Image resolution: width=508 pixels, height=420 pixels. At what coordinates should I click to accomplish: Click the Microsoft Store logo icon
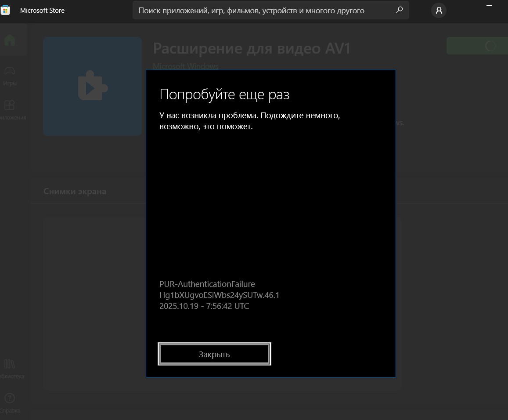pyautogui.click(x=5, y=11)
